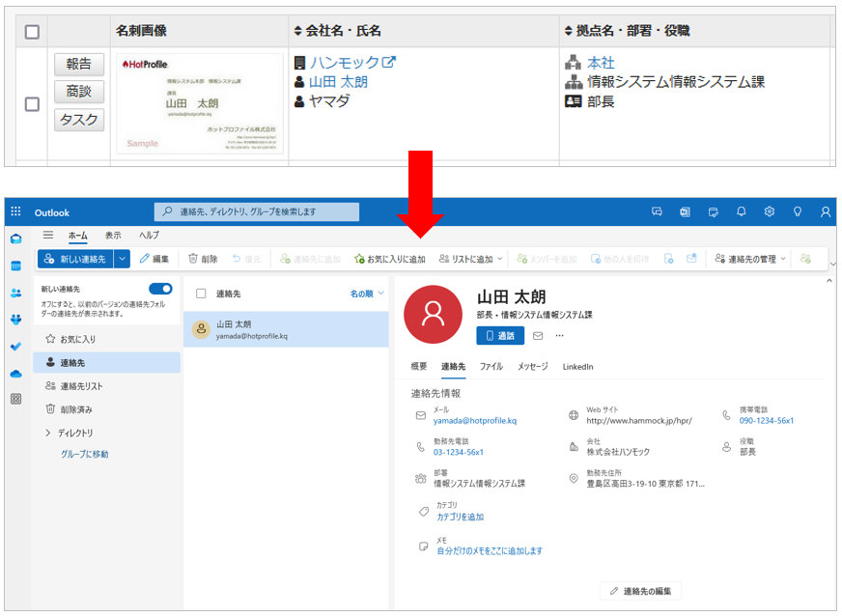Select お気に入り in folder pane
Image resolution: width=842 pixels, height=616 pixels.
pyautogui.click(x=106, y=339)
